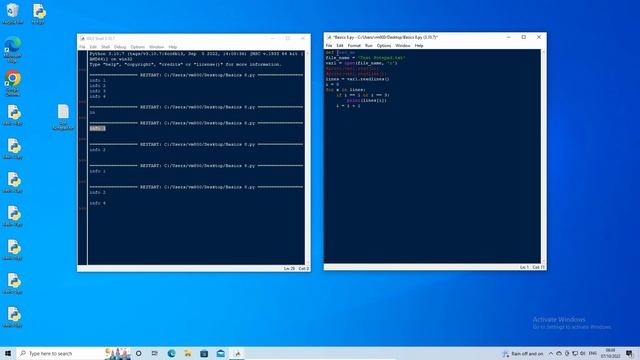This screenshot has width=640, height=360.
Task: Click the Windows Start button
Action: [8, 353]
